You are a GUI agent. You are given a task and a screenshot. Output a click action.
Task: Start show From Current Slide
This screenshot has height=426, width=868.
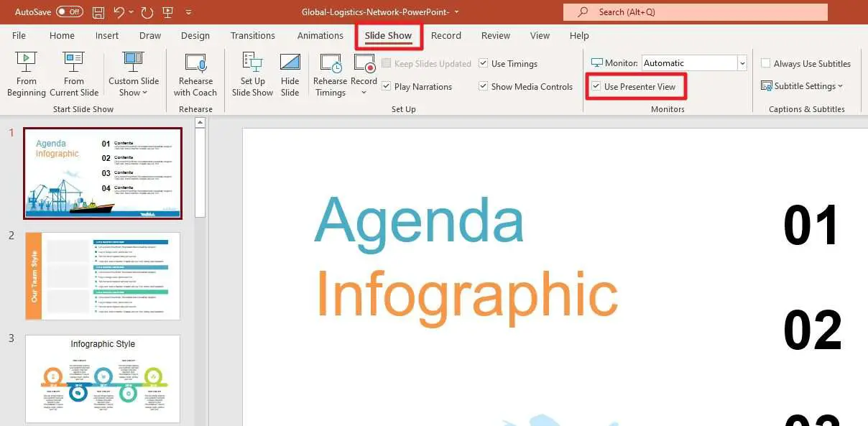74,75
